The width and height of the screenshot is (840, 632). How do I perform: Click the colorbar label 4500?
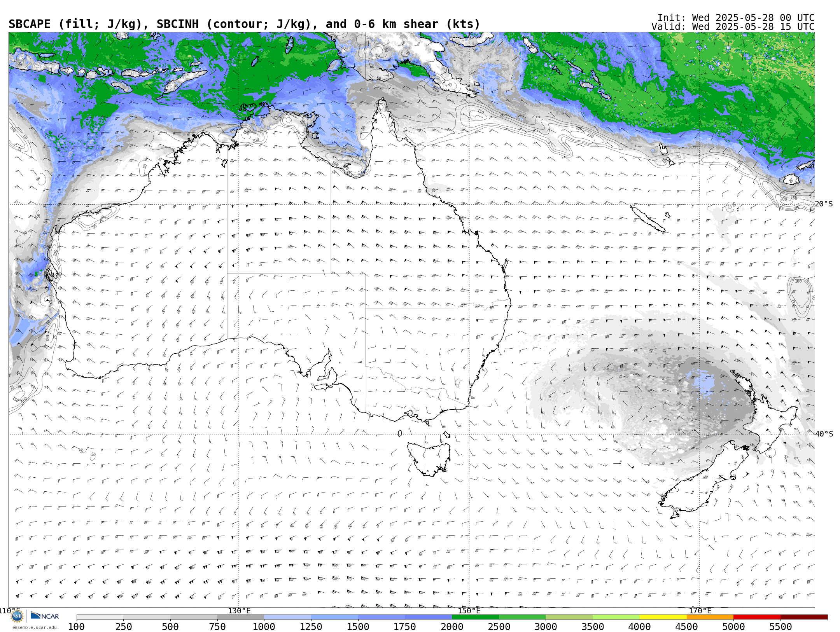tap(687, 627)
